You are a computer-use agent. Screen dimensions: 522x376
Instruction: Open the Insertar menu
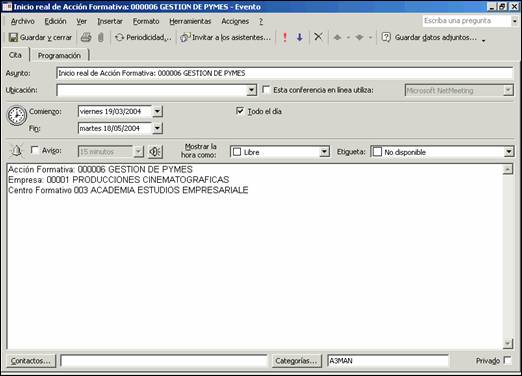pos(110,21)
